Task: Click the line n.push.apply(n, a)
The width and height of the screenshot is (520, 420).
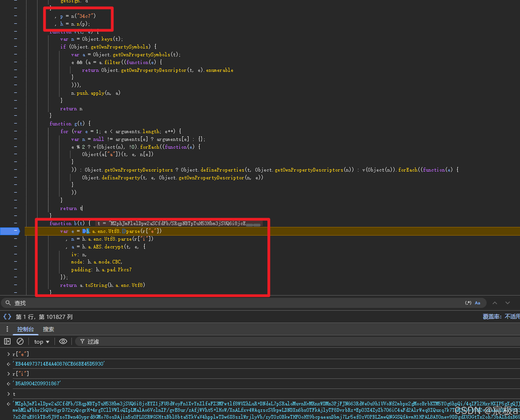Action: coord(96,93)
